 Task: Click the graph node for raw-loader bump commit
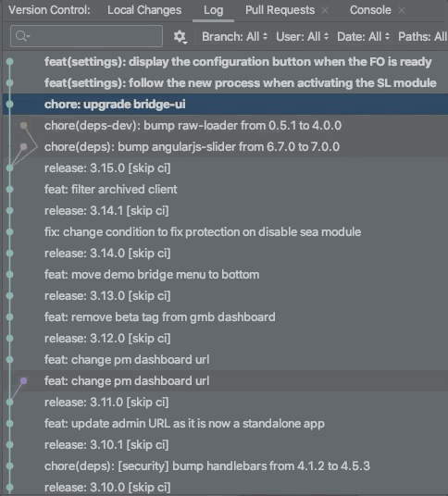coord(24,126)
